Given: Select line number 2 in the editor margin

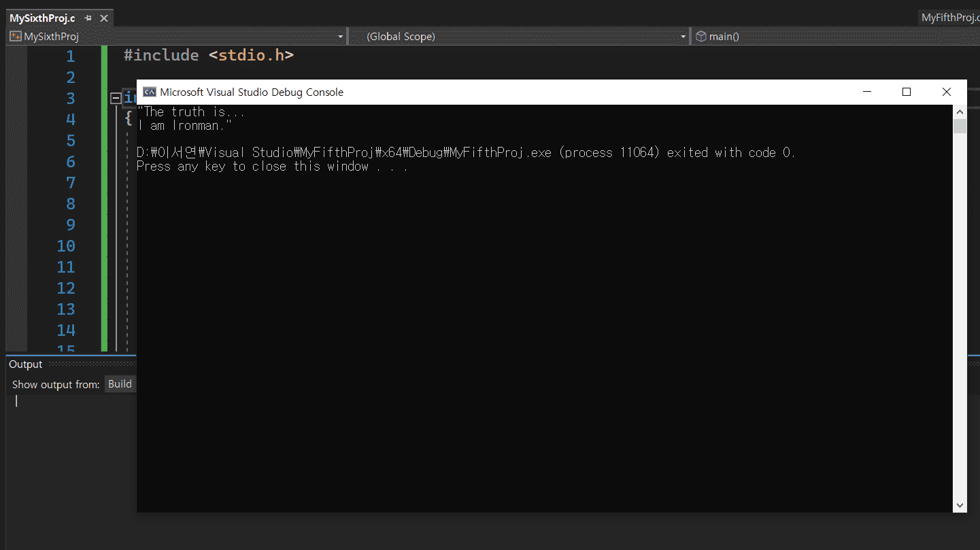Looking at the screenshot, I should point(71,78).
